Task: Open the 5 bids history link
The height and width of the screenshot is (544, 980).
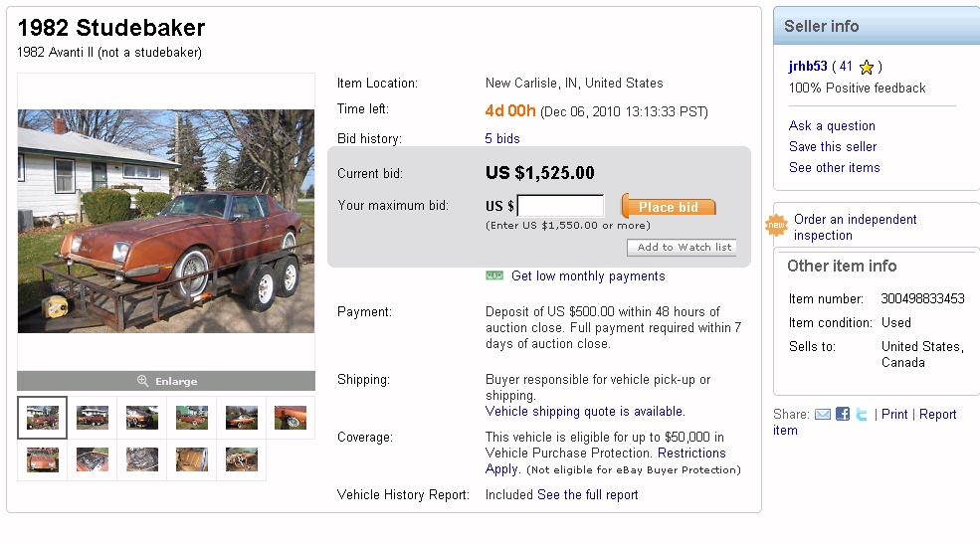Action: (x=502, y=138)
